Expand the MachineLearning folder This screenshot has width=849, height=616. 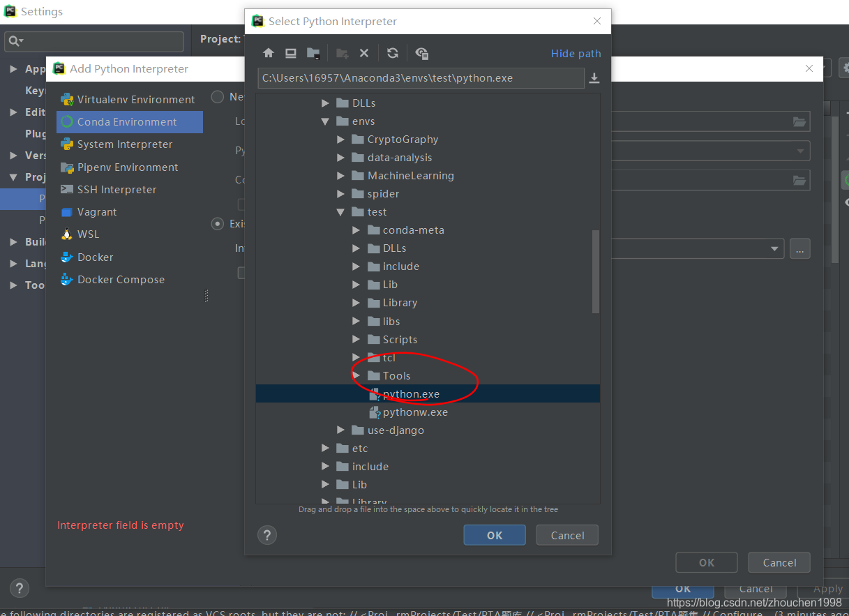[340, 176]
